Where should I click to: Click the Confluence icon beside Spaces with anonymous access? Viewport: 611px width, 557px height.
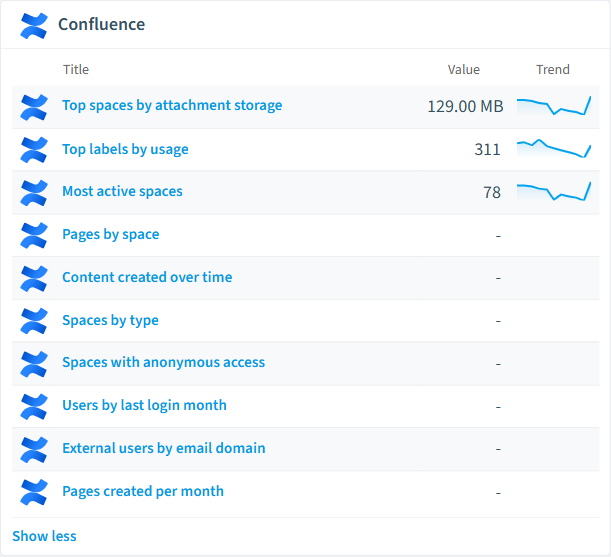pos(34,364)
